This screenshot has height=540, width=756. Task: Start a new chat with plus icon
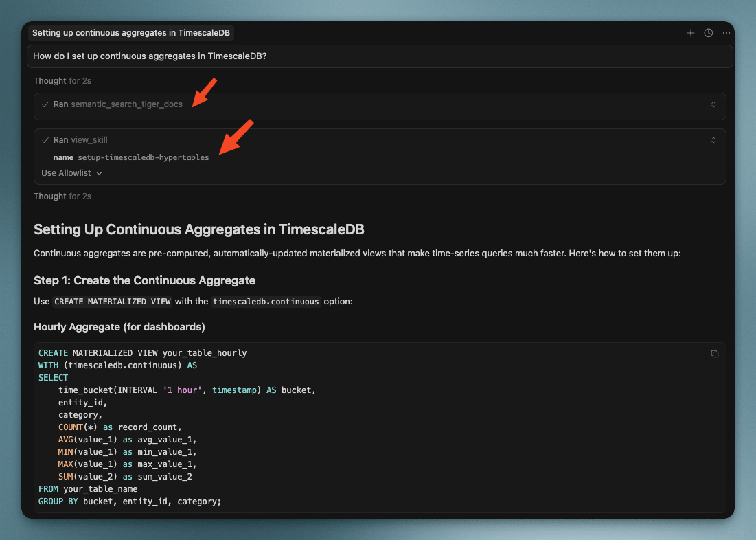(x=691, y=33)
